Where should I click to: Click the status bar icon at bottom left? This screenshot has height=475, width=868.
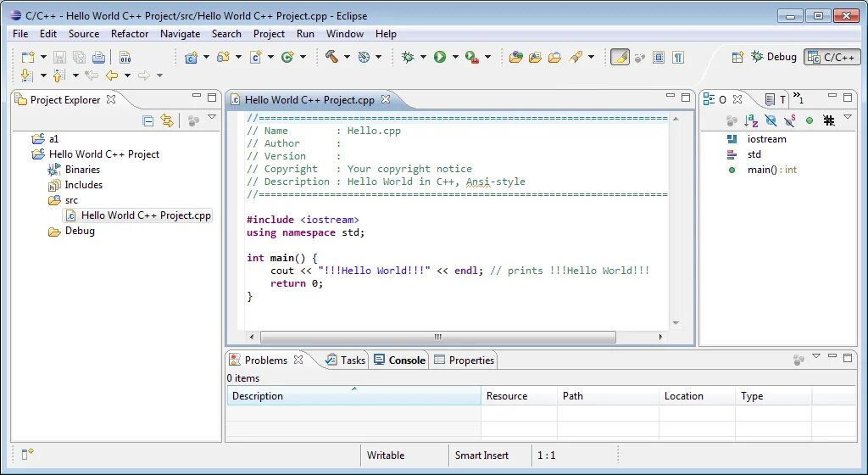coord(27,455)
